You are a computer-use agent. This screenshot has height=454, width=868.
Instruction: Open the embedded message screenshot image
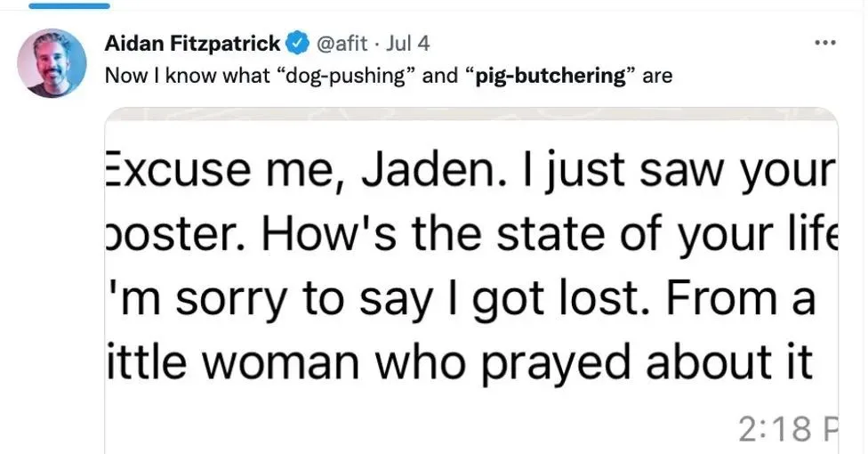click(471, 280)
